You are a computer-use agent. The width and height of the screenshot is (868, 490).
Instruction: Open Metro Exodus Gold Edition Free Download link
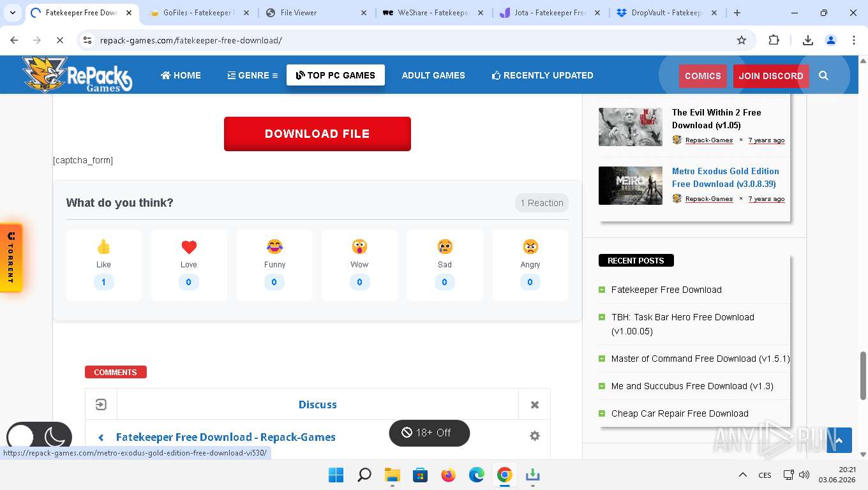click(725, 177)
